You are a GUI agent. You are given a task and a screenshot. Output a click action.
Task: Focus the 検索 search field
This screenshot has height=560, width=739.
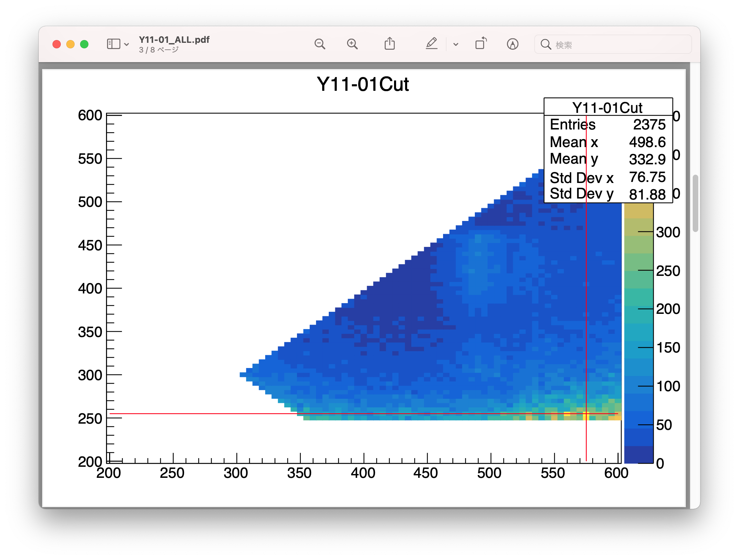pos(613,45)
